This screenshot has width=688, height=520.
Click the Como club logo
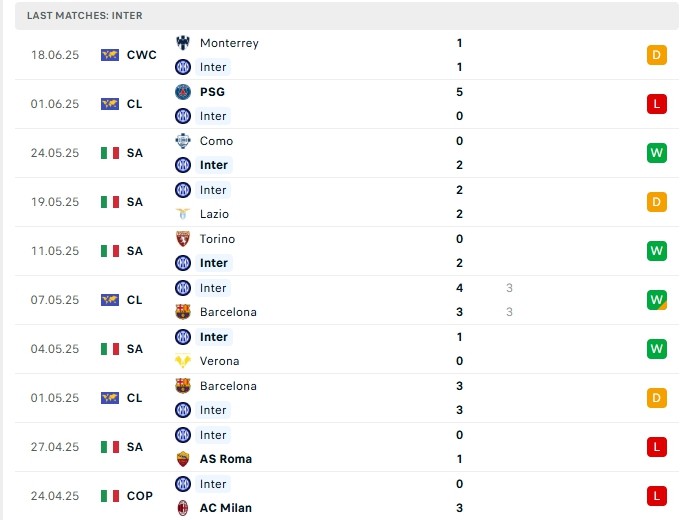pyautogui.click(x=182, y=141)
